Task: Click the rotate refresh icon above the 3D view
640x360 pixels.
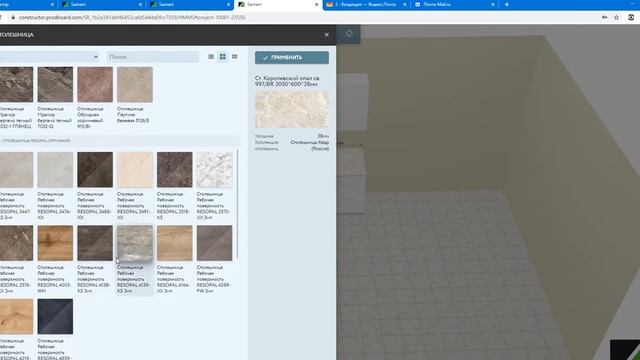Action: [349, 33]
